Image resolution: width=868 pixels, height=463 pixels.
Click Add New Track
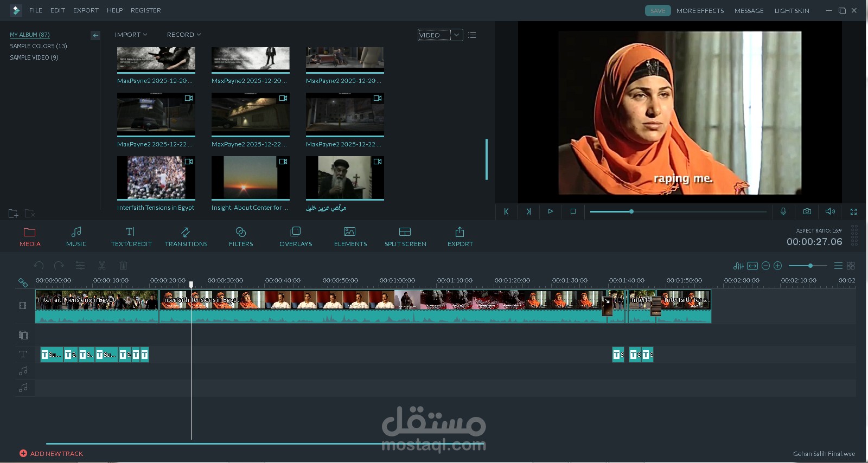52,454
